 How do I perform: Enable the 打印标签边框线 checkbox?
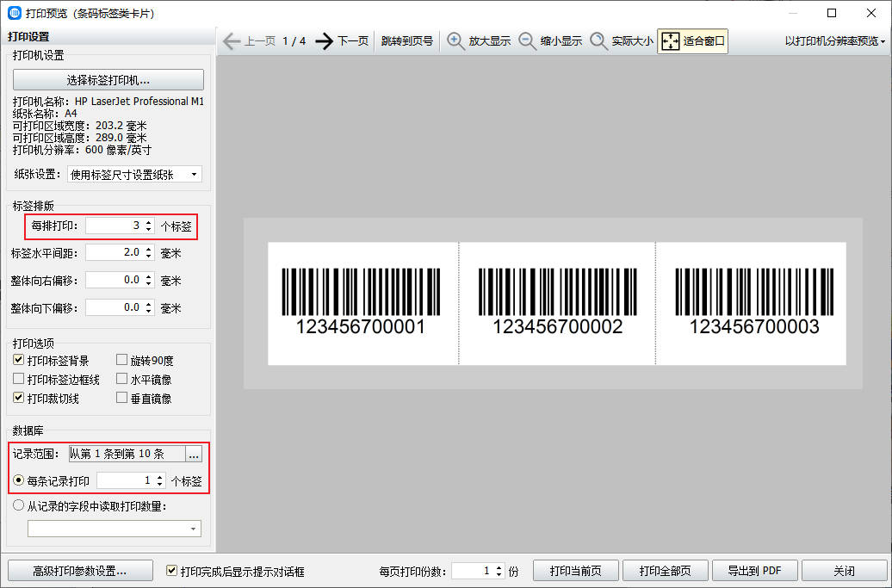pos(19,378)
